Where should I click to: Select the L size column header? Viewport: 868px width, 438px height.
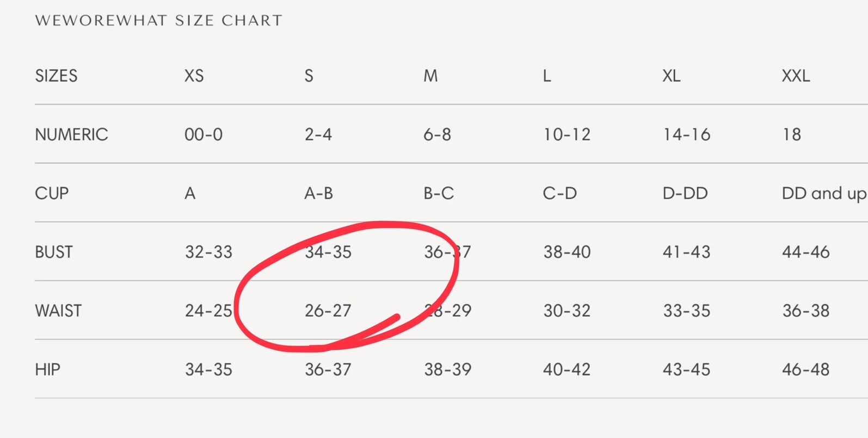pyautogui.click(x=547, y=76)
